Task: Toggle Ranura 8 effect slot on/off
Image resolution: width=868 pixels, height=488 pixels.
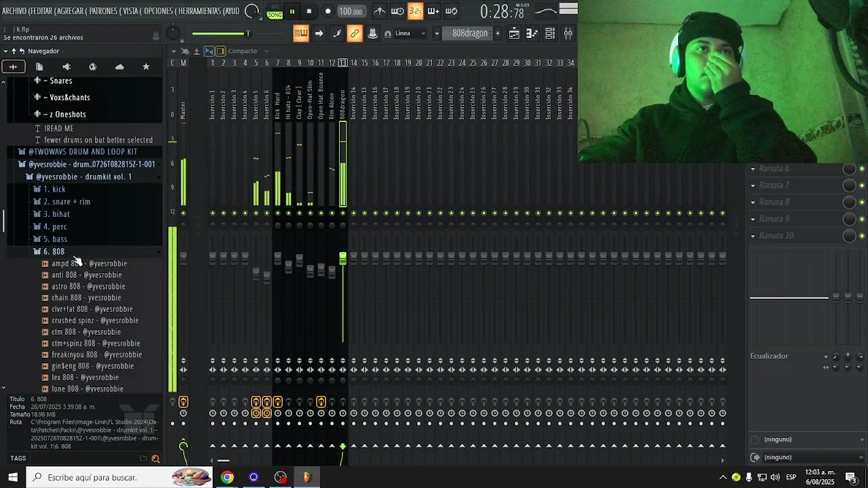Action: tap(862, 203)
